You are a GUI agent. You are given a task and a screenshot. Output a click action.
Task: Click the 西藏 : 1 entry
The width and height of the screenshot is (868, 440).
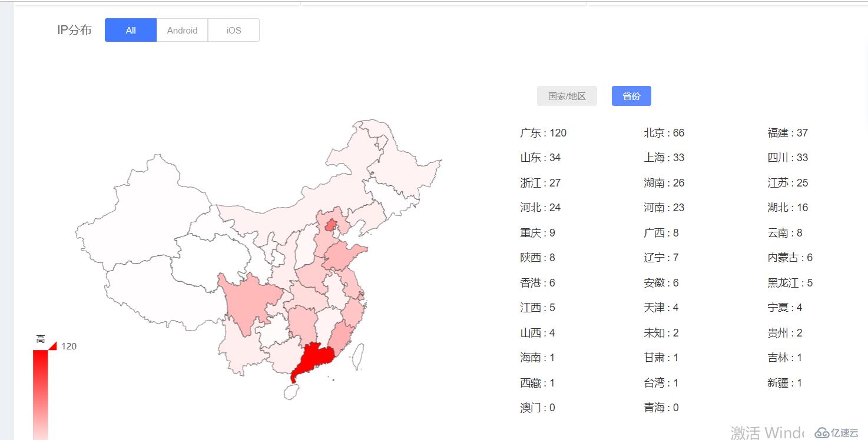click(538, 383)
